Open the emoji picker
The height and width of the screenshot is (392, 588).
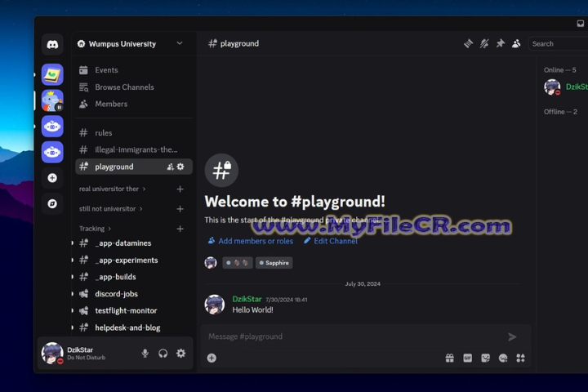tap(503, 359)
